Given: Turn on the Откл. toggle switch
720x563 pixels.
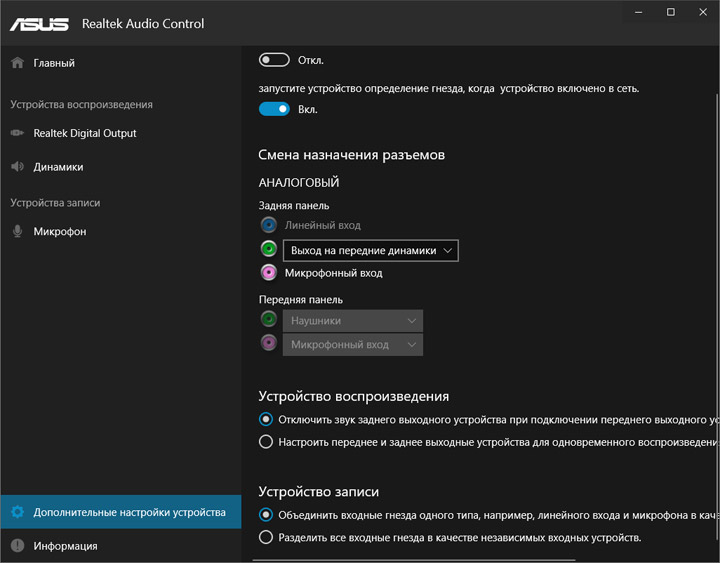Looking at the screenshot, I should (274, 60).
